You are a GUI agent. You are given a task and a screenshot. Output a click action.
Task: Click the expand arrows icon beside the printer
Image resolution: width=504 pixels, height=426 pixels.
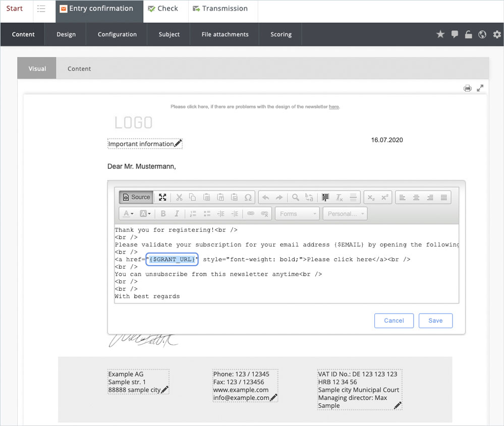(480, 88)
